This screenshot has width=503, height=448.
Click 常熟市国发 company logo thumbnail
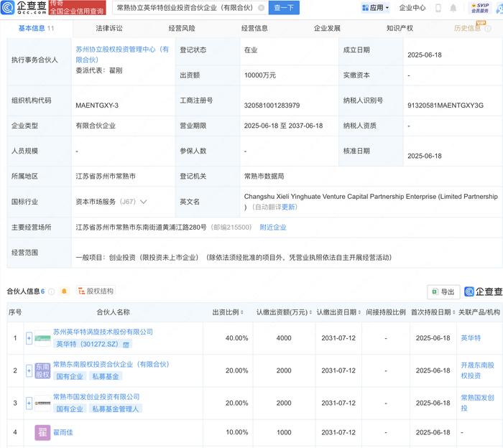[x=42, y=403]
